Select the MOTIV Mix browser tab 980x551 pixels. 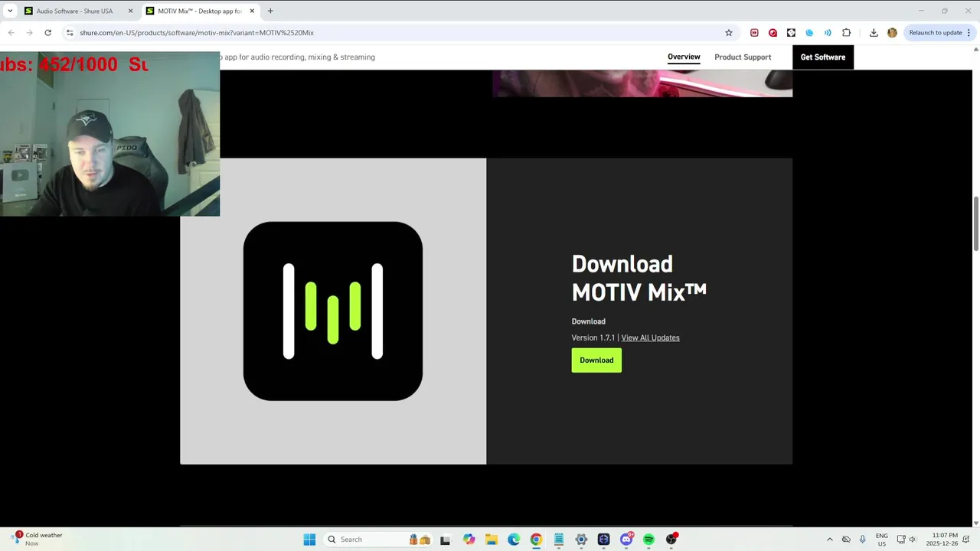199,11
